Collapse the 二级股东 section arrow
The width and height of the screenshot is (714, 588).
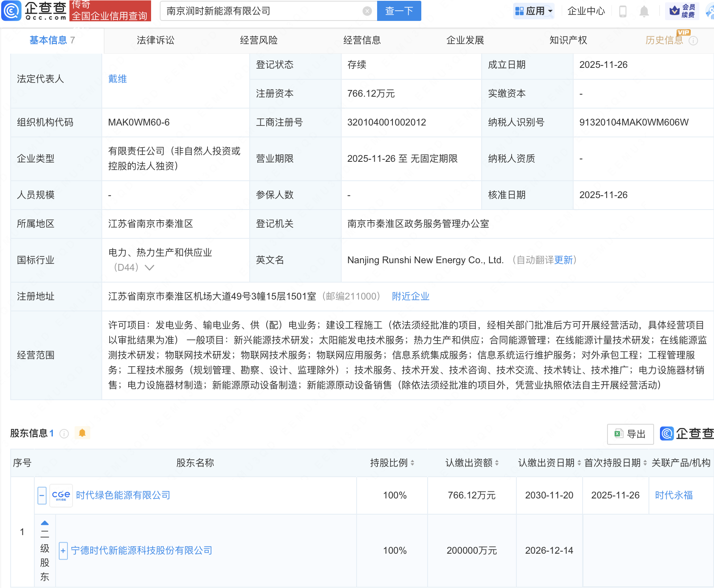pos(45,523)
